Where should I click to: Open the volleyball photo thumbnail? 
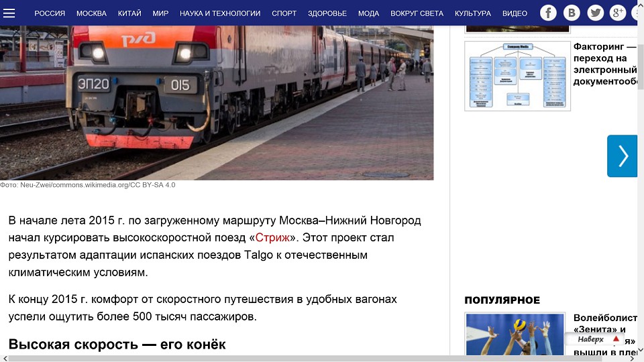(515, 334)
